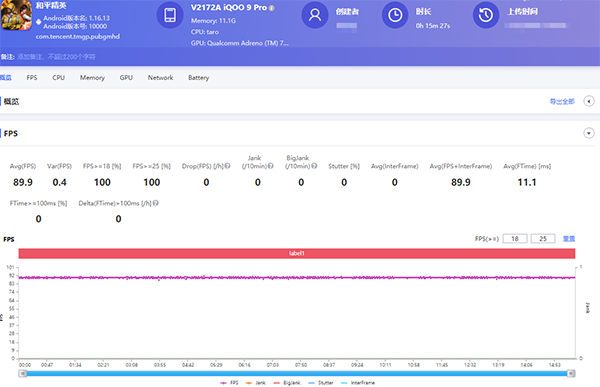Open the BigJank help question icon
This screenshot has height=387, width=600.
pos(314,166)
